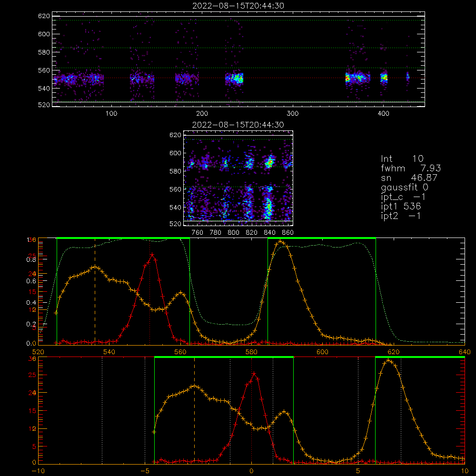Click the orange -5 x-axis label
This screenshot has width=476, height=476.
(145, 471)
